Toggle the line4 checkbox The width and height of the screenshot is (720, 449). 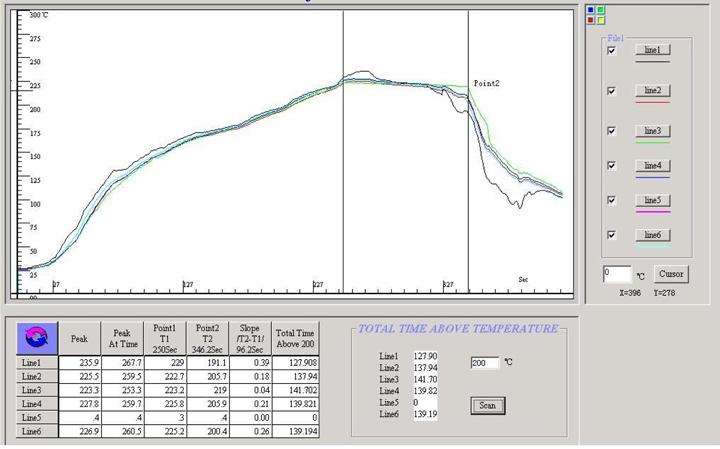click(x=611, y=165)
